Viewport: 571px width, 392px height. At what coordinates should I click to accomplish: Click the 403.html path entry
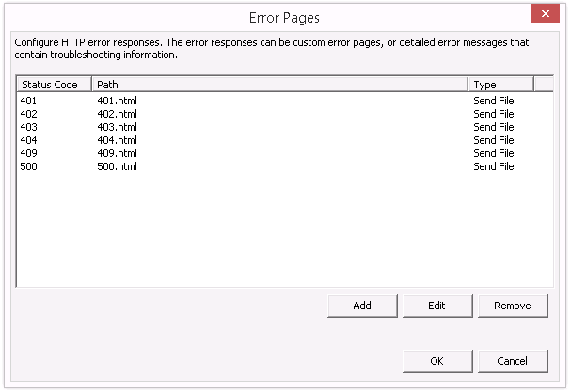[117, 127]
